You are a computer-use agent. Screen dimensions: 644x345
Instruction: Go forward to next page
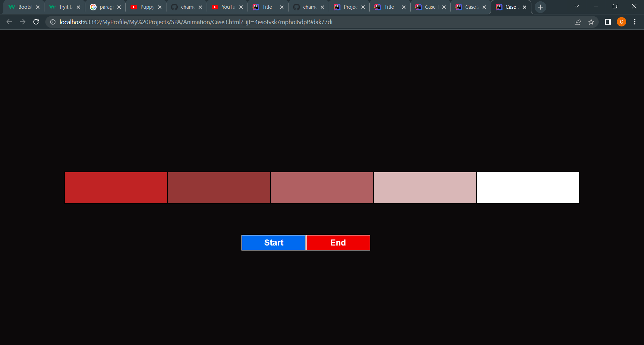point(22,22)
